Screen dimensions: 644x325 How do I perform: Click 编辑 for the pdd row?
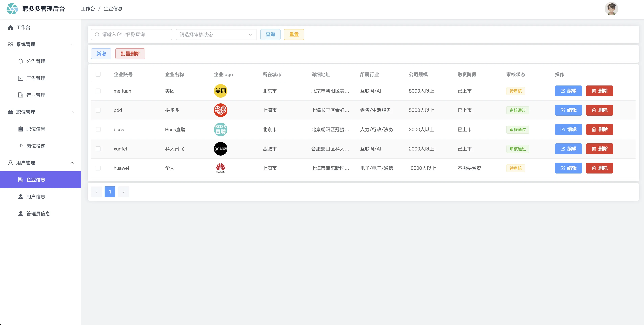tap(568, 110)
